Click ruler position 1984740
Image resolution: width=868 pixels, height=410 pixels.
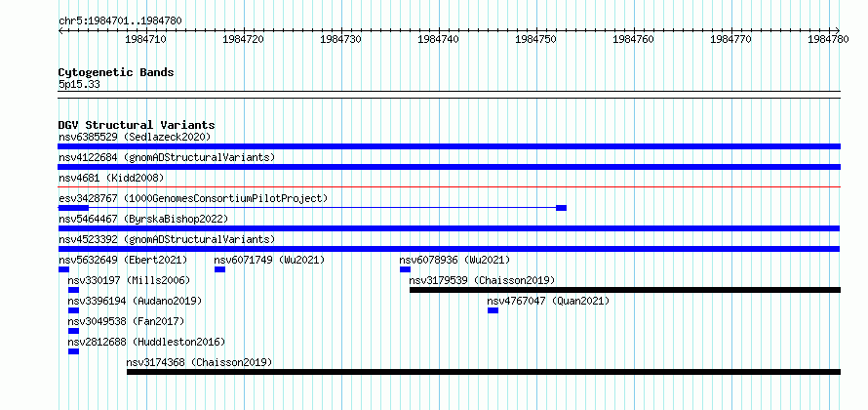click(439, 39)
